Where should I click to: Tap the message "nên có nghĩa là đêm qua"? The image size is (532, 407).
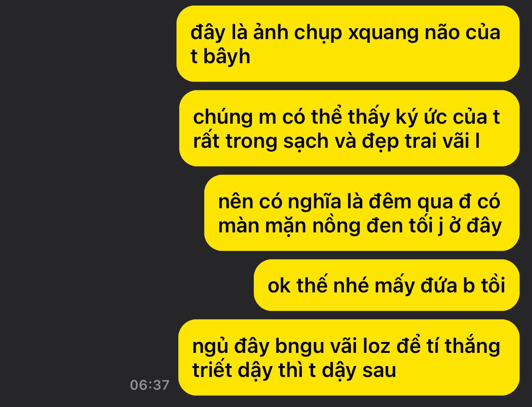point(361,213)
